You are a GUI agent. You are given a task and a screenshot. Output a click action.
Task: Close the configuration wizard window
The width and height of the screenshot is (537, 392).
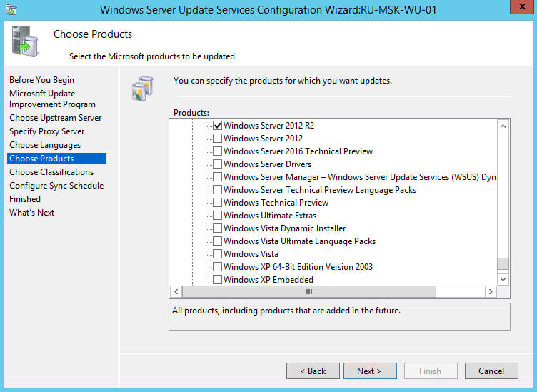pyautogui.click(x=522, y=6)
